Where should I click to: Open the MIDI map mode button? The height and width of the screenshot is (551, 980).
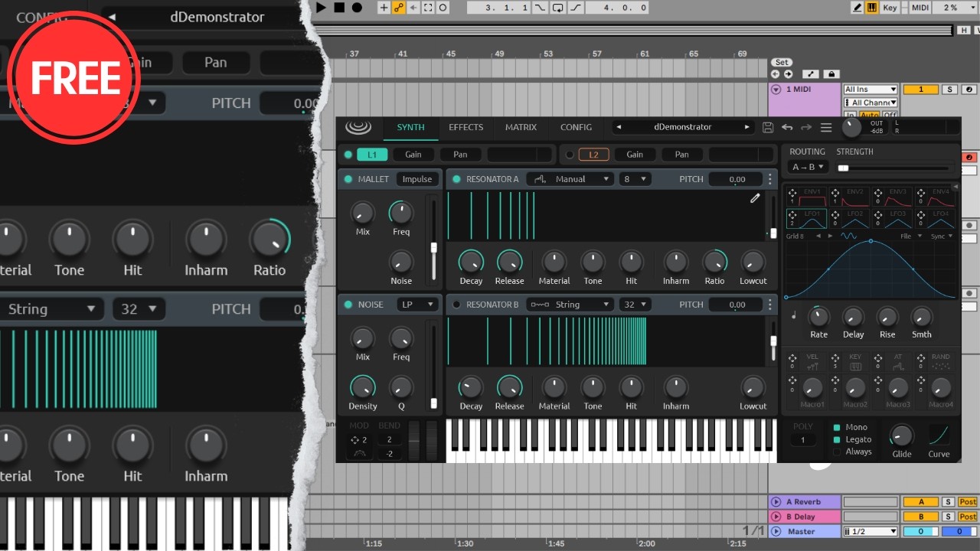pyautogui.click(x=921, y=8)
